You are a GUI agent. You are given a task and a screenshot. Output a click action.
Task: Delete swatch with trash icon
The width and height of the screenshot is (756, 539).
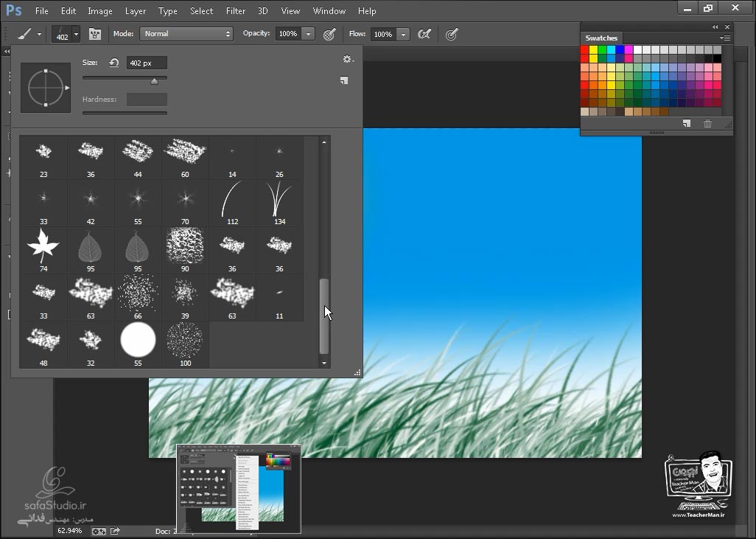pyautogui.click(x=707, y=124)
